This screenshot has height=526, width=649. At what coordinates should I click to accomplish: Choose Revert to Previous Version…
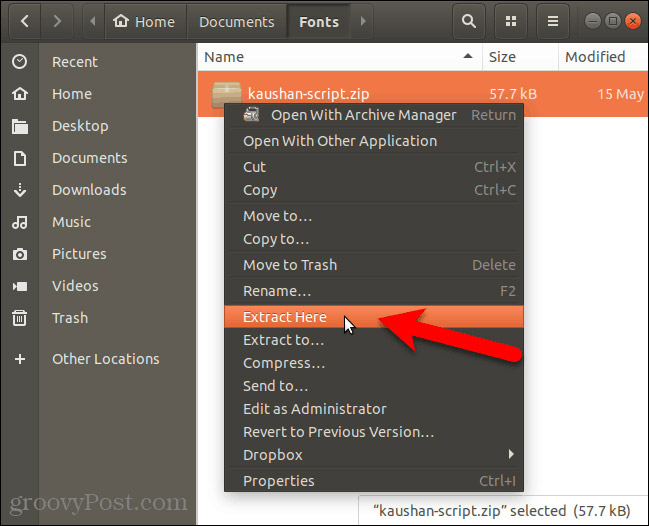pos(374,432)
